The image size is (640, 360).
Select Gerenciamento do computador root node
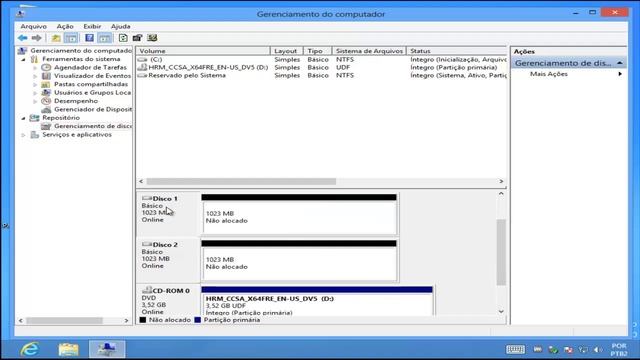pyautogui.click(x=81, y=51)
